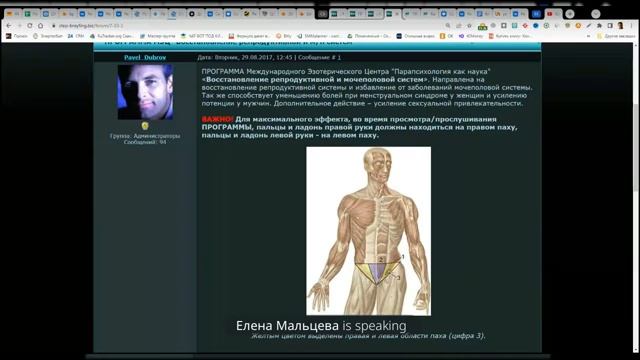The image size is (640, 360).
Task: Open the Billy bookmark
Action: point(284,36)
